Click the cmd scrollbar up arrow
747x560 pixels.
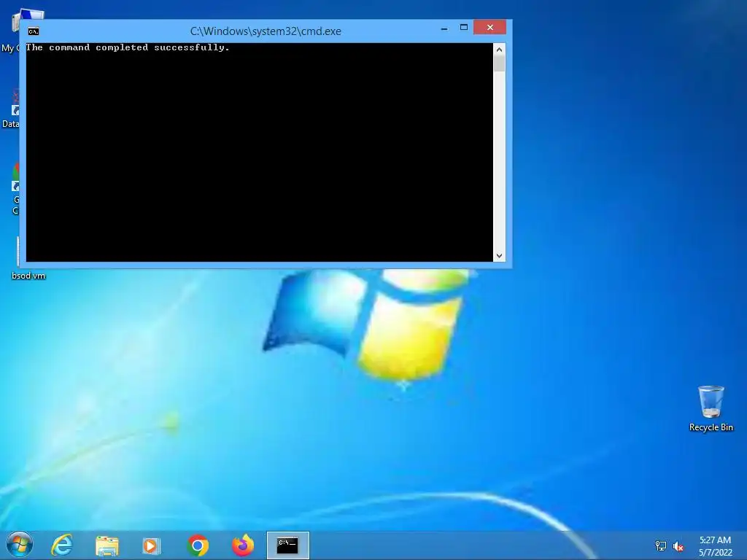499,49
